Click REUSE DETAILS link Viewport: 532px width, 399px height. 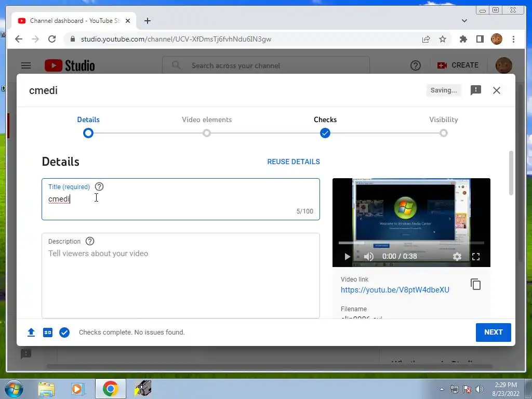[294, 162]
